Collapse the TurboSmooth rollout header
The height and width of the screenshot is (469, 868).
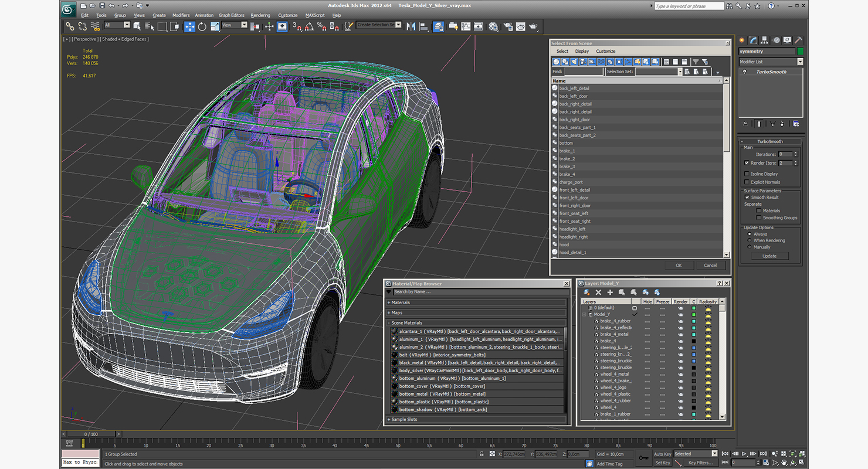click(771, 141)
